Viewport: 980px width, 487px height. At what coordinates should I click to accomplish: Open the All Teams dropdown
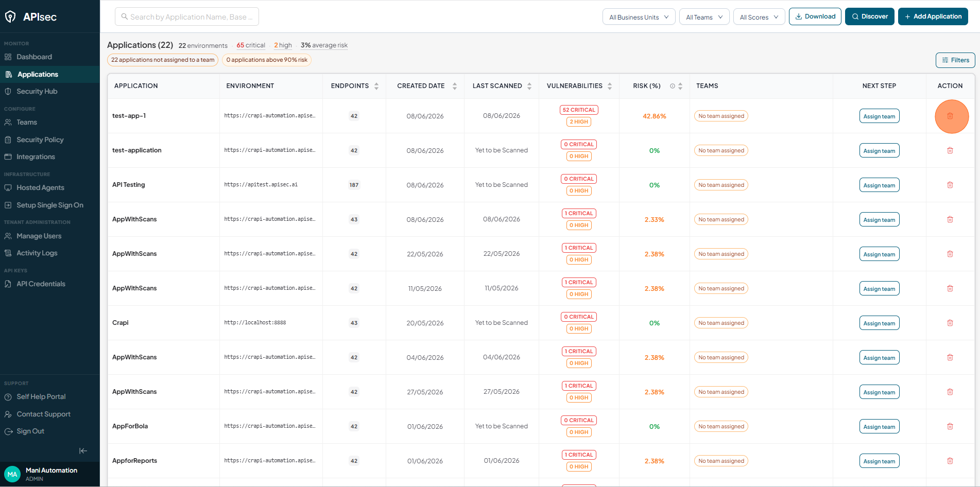(704, 17)
